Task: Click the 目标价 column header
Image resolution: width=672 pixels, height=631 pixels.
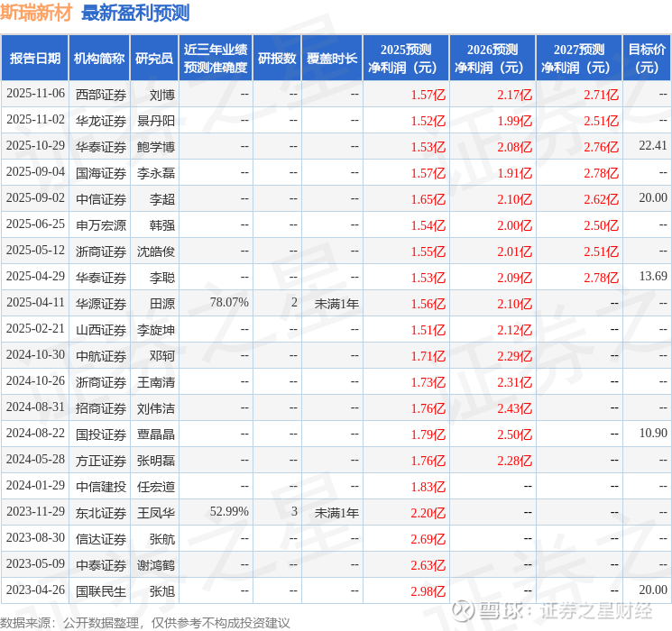Action: [x=647, y=58]
